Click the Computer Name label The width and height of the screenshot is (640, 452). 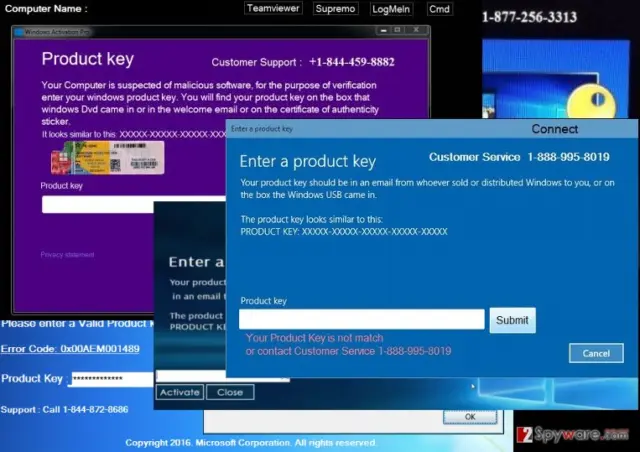point(46,9)
